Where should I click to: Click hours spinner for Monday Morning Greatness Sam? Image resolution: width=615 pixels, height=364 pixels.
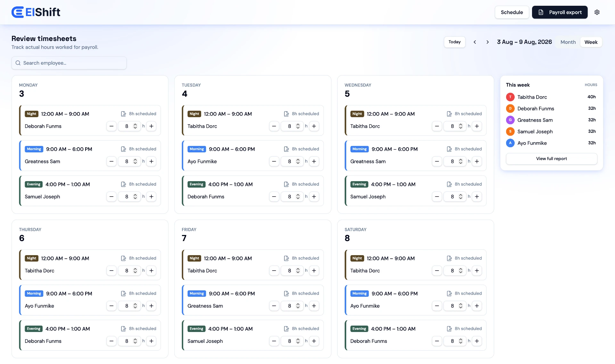click(135, 161)
